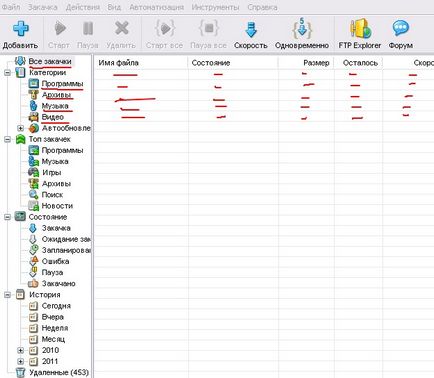Show Вчера history
The width and height of the screenshot is (434, 378).
click(x=53, y=317)
